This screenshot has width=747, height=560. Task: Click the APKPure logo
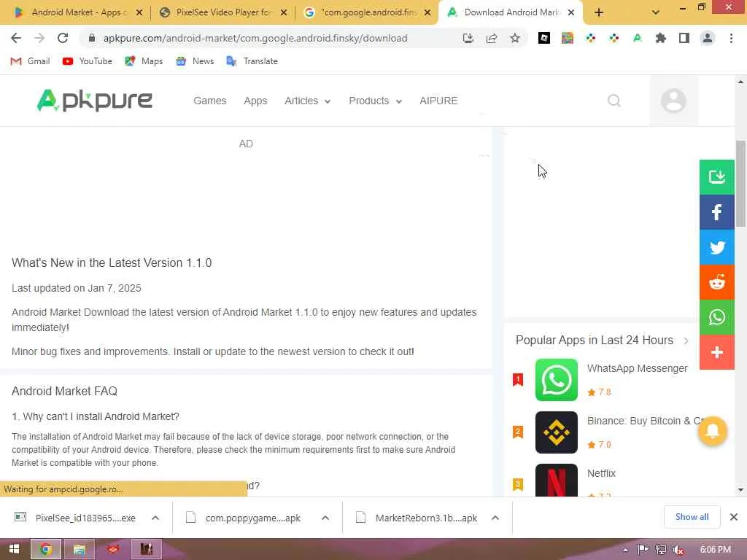(94, 101)
